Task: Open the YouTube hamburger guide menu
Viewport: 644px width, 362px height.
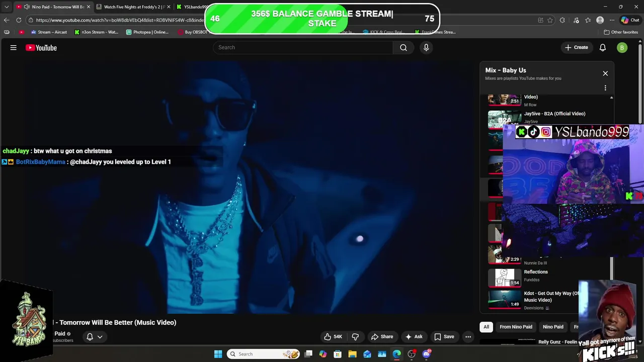Action: pyautogui.click(x=14, y=48)
